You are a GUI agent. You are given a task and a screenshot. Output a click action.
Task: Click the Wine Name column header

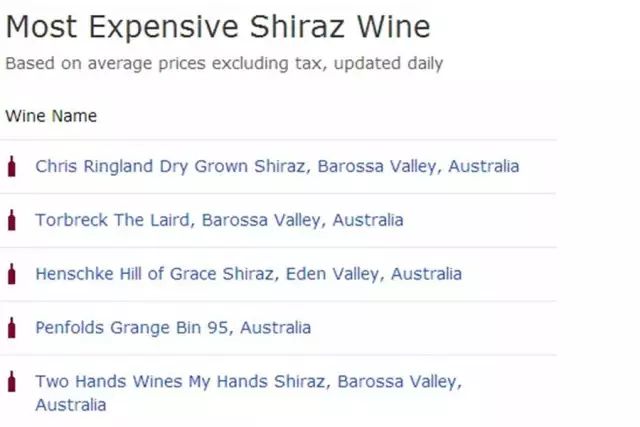pos(51,116)
